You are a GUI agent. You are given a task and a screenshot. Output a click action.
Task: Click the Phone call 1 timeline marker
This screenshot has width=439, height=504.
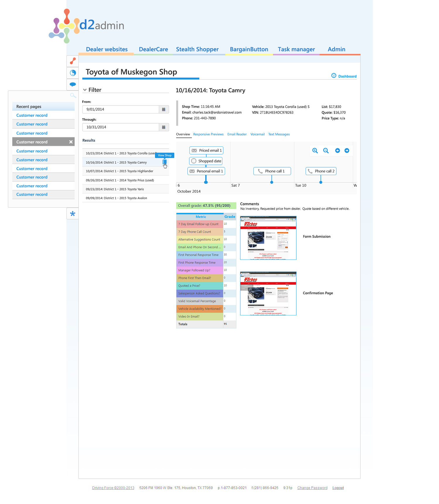(x=272, y=171)
